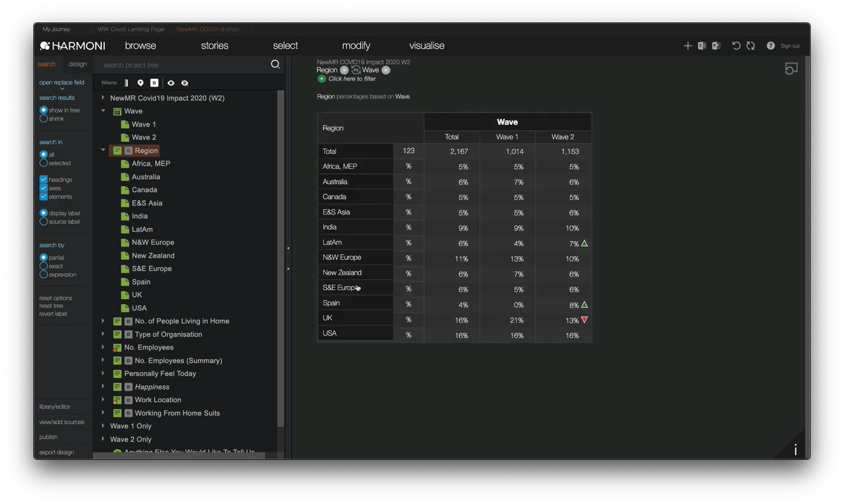Open the Excel export icon
The height and width of the screenshot is (504, 844).
pyautogui.click(x=703, y=45)
